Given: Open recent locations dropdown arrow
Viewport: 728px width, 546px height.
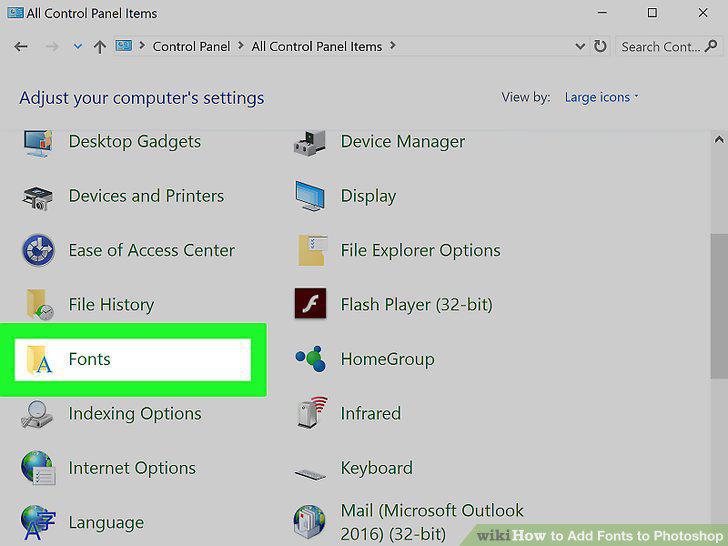Looking at the screenshot, I should click(x=78, y=46).
